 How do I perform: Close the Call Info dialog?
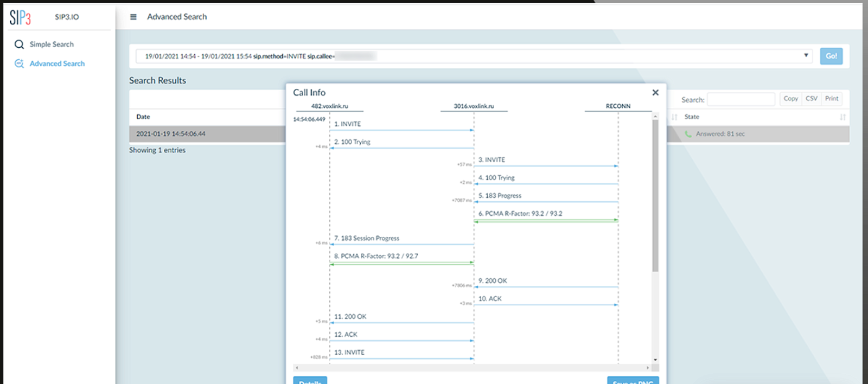click(x=655, y=93)
